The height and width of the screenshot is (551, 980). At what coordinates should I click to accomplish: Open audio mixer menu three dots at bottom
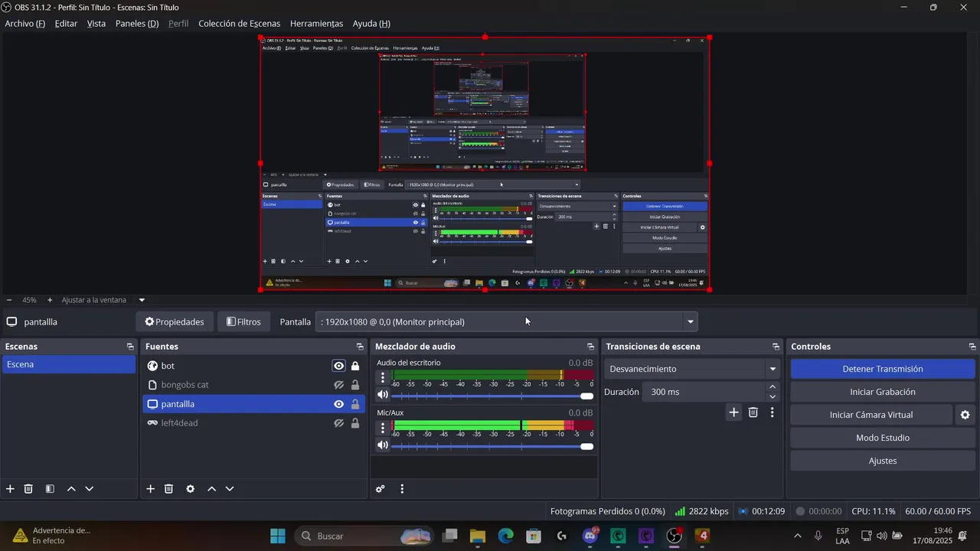tap(402, 489)
